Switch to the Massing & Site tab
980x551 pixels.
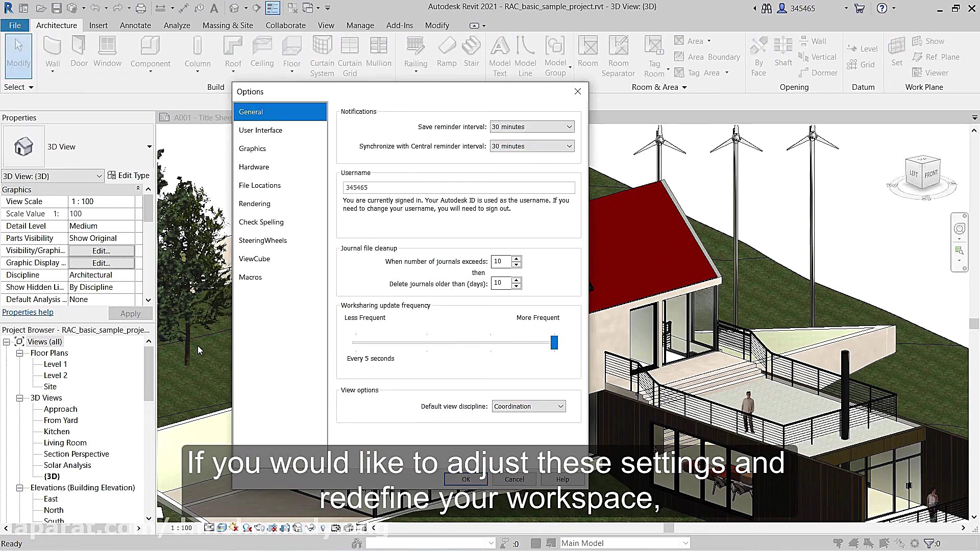[228, 25]
